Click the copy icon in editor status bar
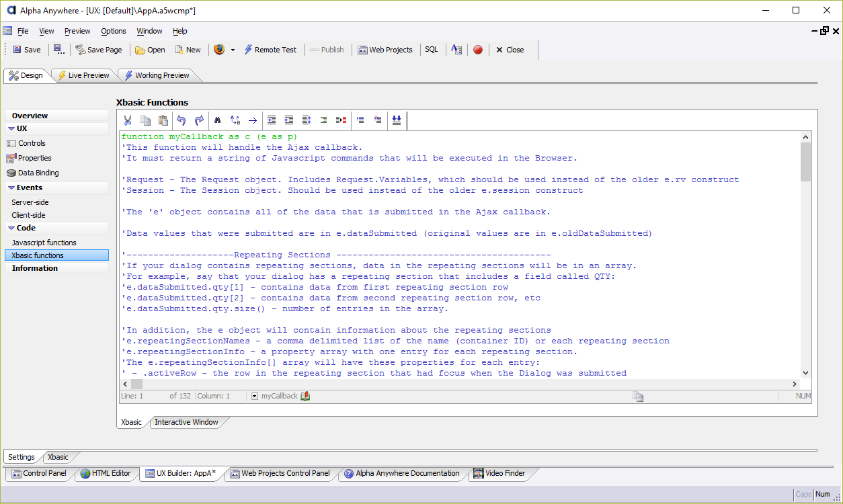The height and width of the screenshot is (504, 843). click(638, 396)
